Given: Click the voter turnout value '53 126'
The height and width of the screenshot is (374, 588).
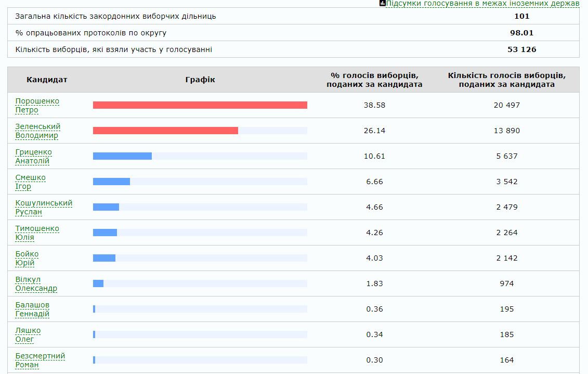Looking at the screenshot, I should (x=522, y=49).
